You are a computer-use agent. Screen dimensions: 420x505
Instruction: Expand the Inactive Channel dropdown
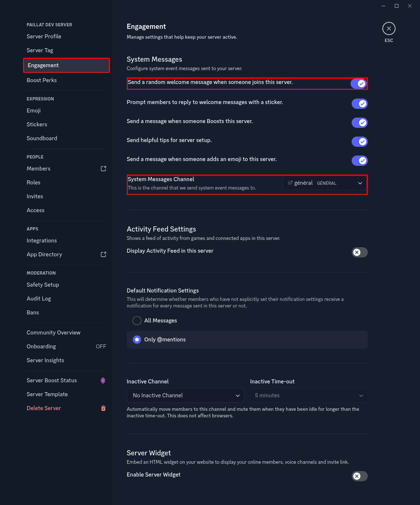pos(186,395)
